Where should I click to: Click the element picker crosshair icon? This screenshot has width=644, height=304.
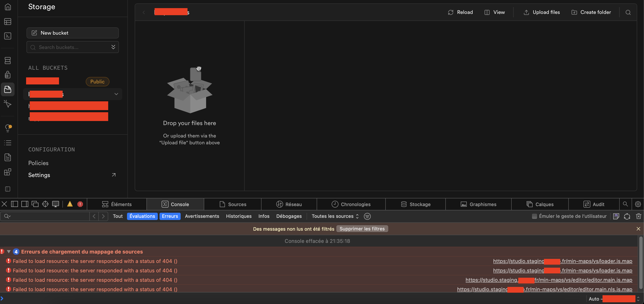click(45, 204)
